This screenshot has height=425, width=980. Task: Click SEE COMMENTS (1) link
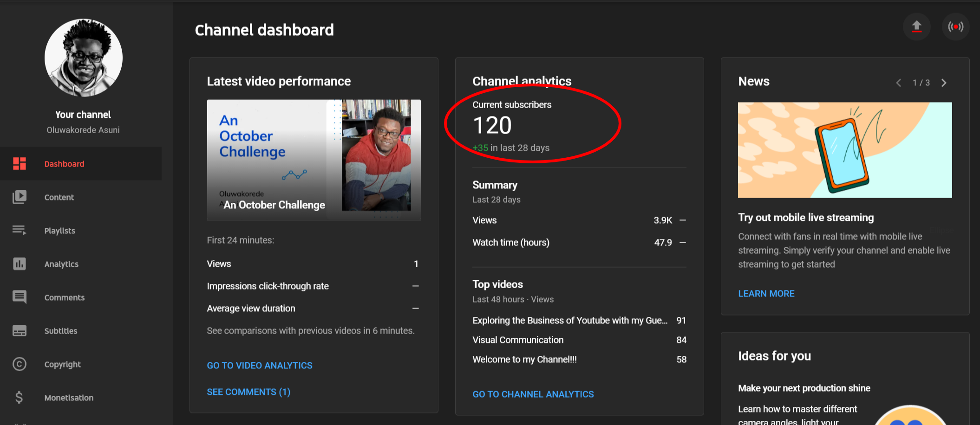click(248, 392)
